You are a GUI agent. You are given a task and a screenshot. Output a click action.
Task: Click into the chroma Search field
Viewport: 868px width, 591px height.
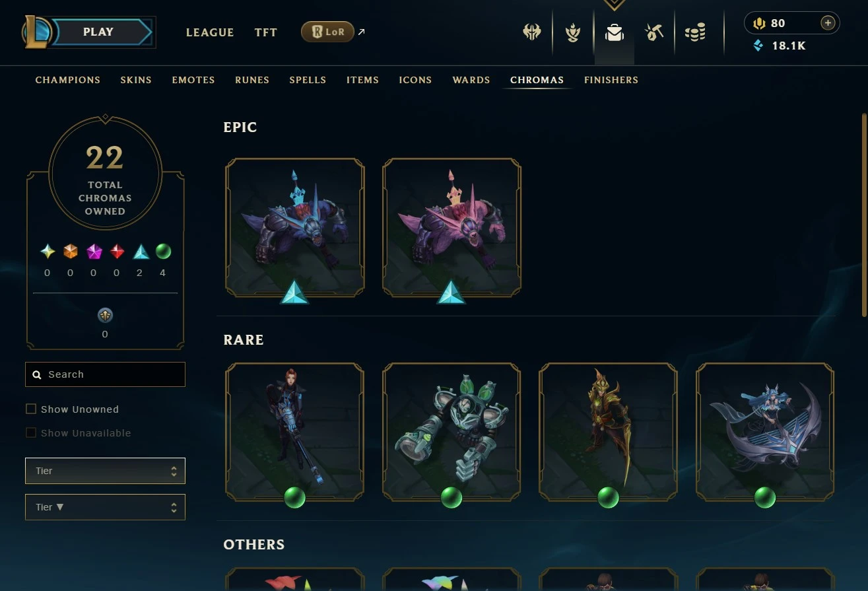pos(105,374)
